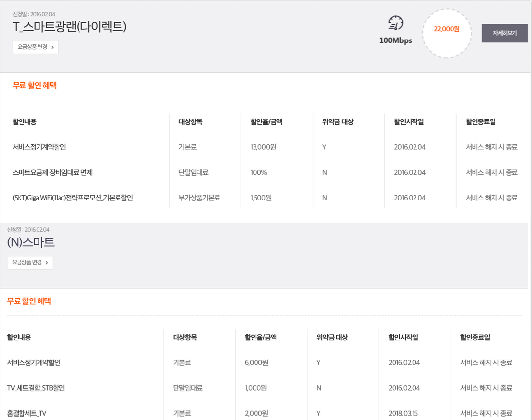
Task: Click 요금상품 변경 under (N)스마트
Action: tap(30, 262)
